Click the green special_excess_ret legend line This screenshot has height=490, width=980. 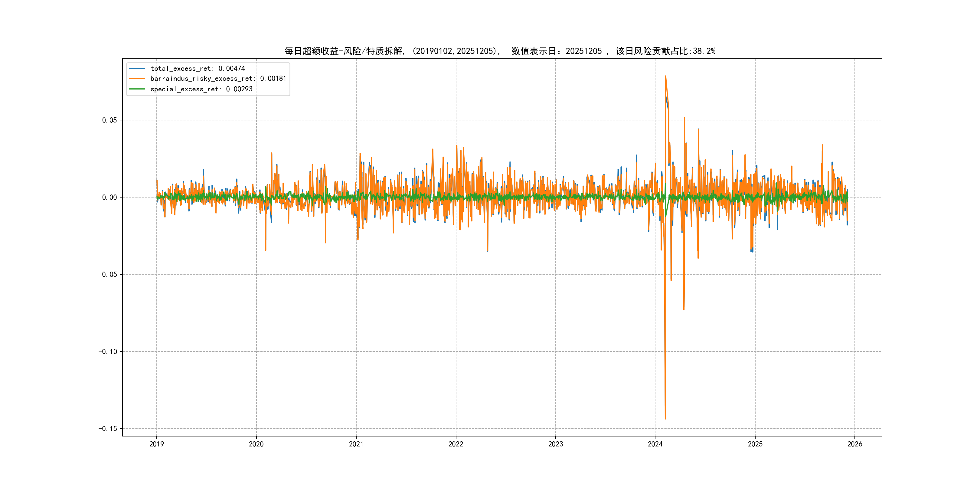tap(137, 89)
